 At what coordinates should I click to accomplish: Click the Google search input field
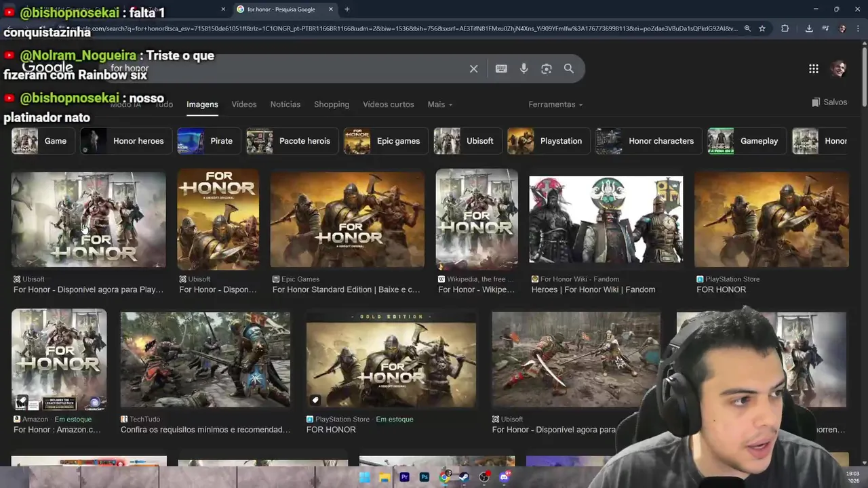click(x=285, y=68)
